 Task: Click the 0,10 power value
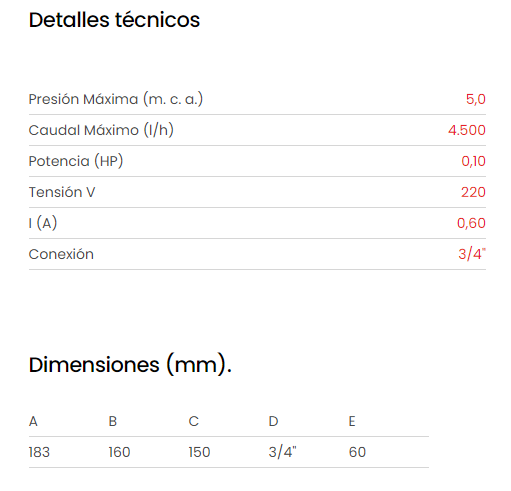[x=473, y=161]
